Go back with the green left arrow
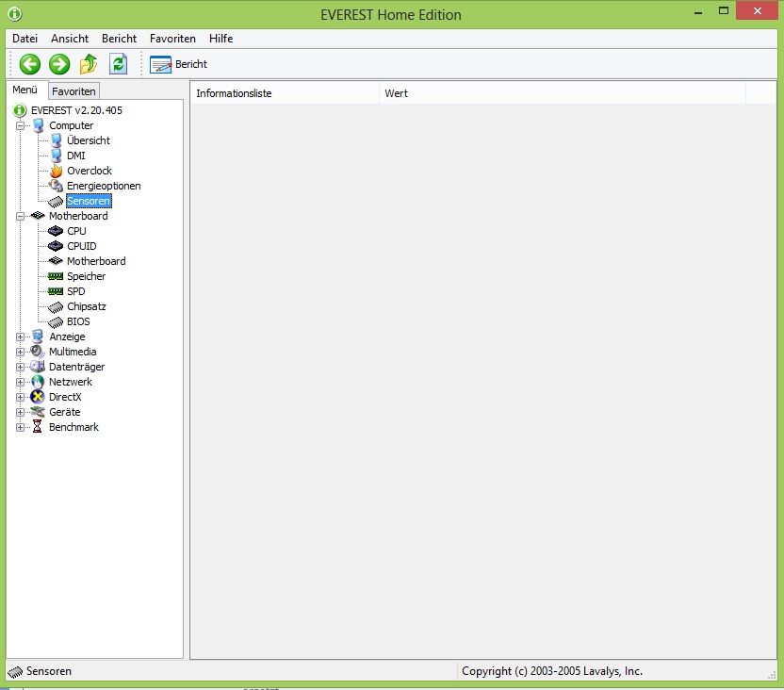 pyautogui.click(x=30, y=64)
